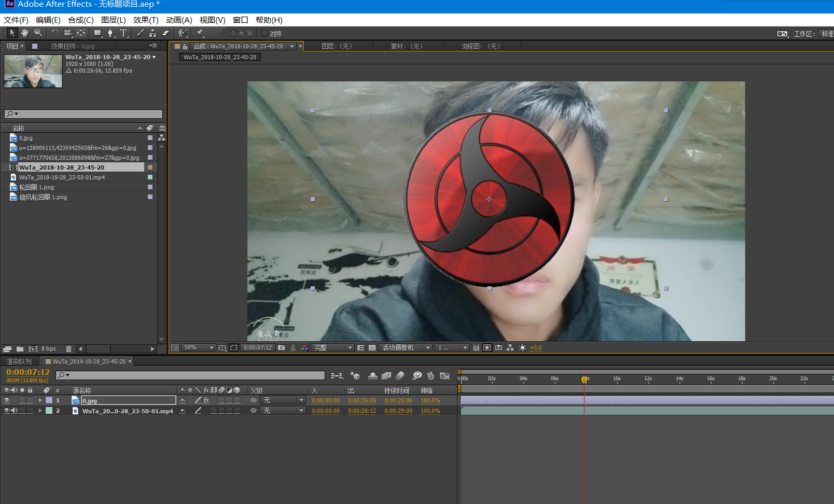Interpret footage icon in Project panel
Screen dimensions: 834x504
coord(7,348)
